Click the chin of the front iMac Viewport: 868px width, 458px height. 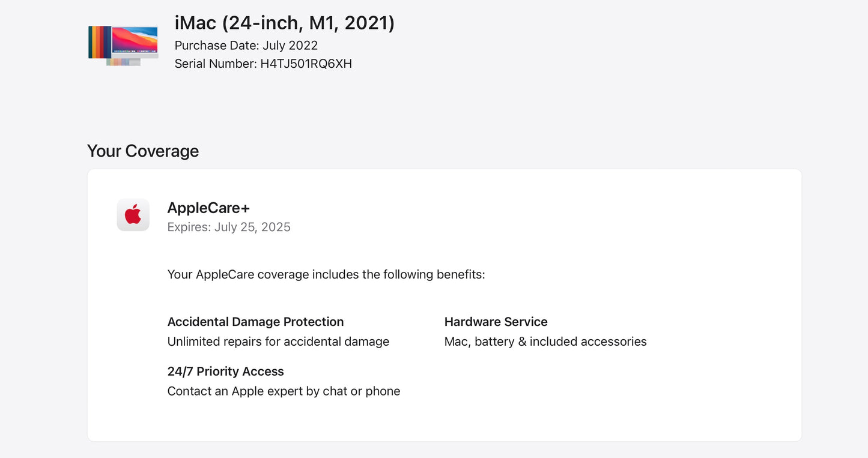135,55
